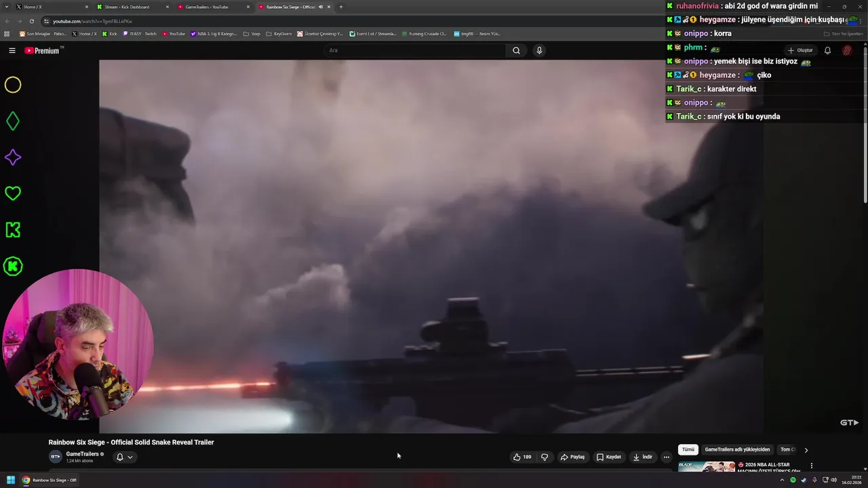This screenshot has height=488, width=868.
Task: Open more actions three-dot menu beside İndir
Action: click(666, 457)
